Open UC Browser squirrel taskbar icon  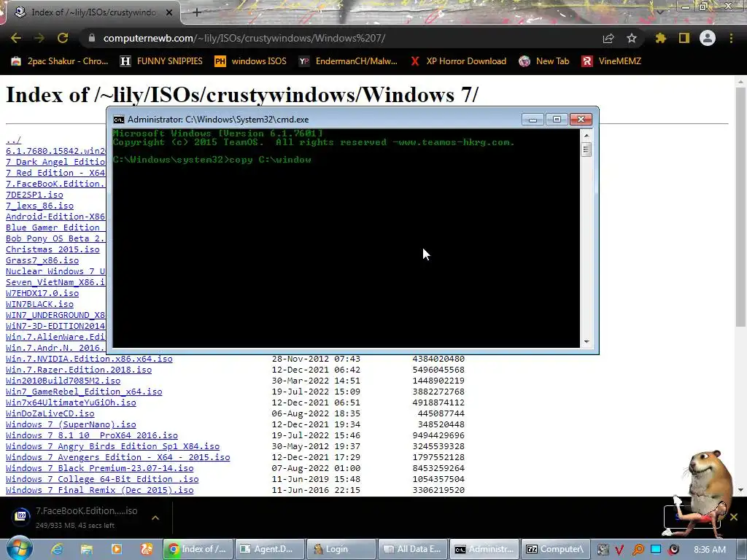[x=146, y=549]
